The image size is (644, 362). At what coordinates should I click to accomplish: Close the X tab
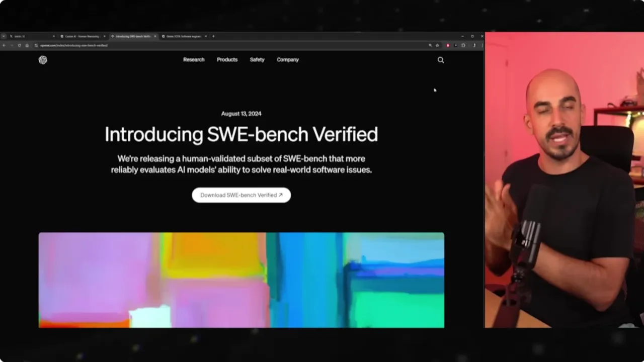(x=54, y=36)
